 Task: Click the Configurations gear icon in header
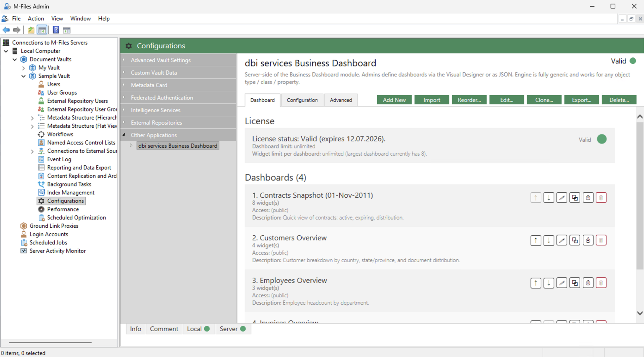[x=129, y=46]
